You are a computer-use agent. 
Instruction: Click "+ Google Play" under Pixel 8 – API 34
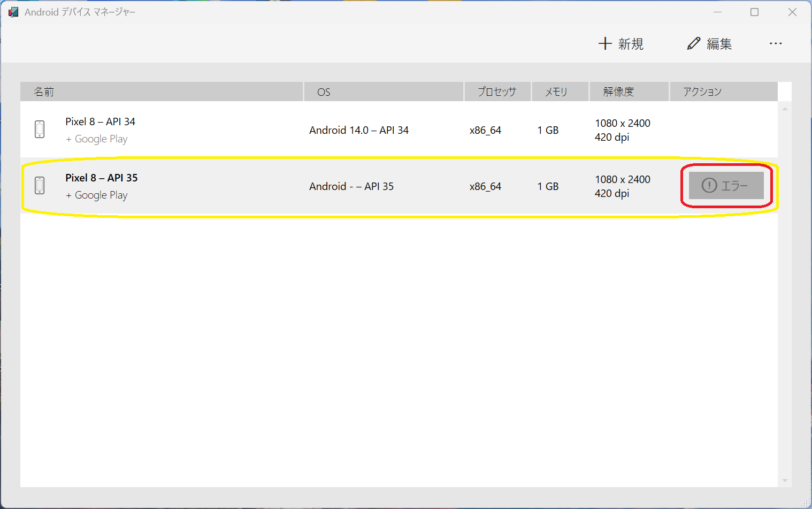click(x=96, y=139)
